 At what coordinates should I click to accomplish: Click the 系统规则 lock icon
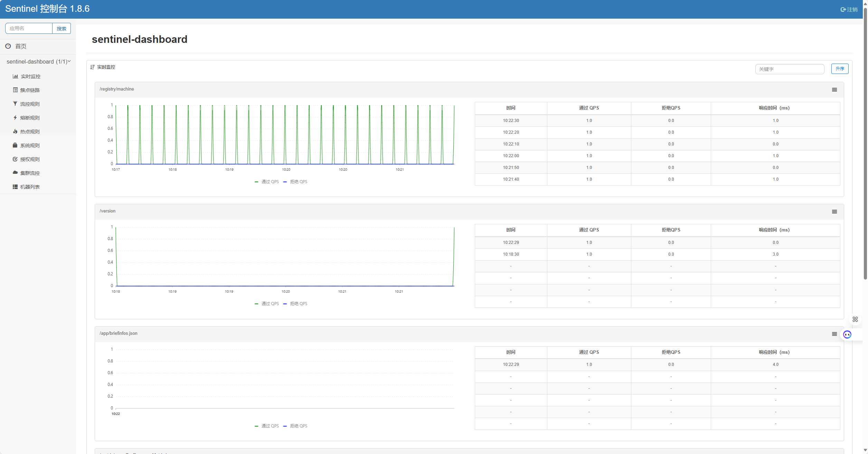pyautogui.click(x=15, y=145)
